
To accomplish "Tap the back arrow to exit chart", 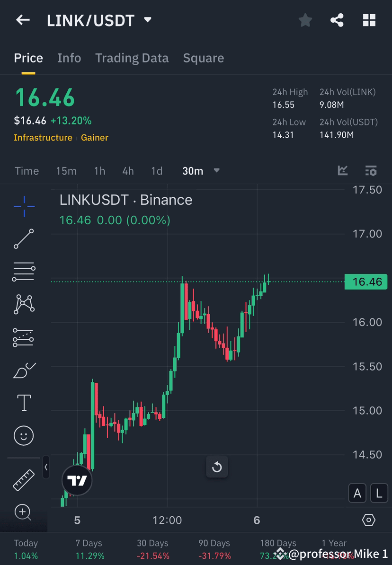I will (x=23, y=20).
